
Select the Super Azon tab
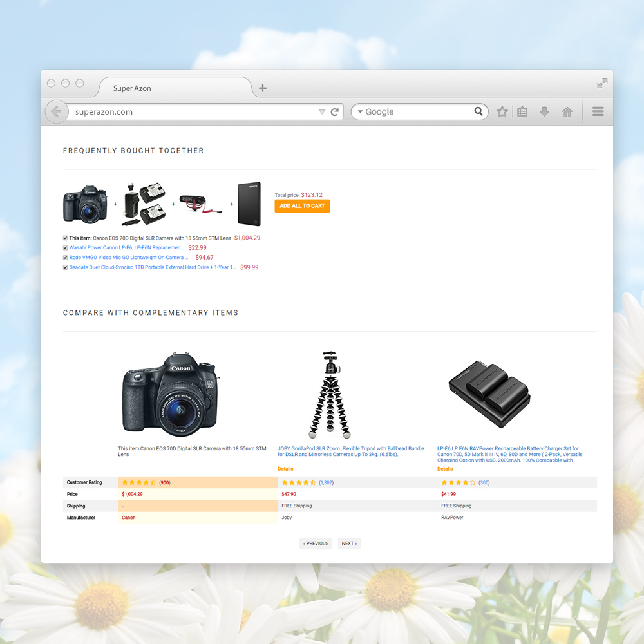[x=175, y=88]
